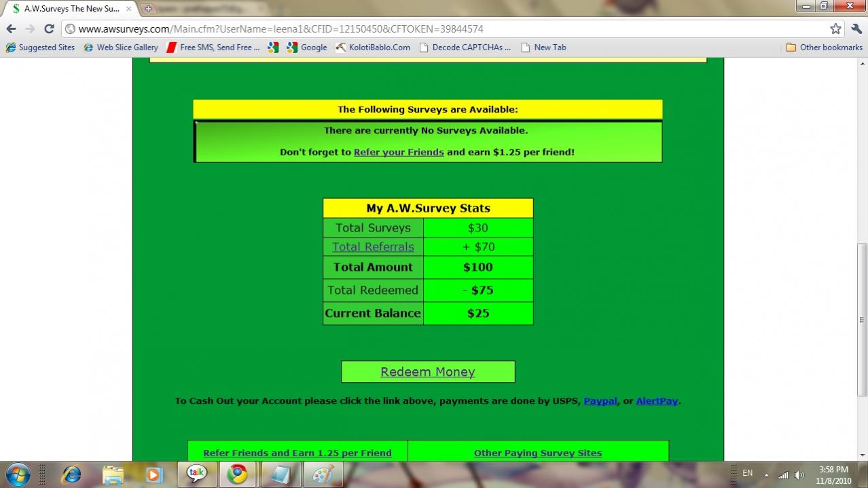Open the Windows Start menu
Viewport: 868px width, 488px height.
coord(17,474)
